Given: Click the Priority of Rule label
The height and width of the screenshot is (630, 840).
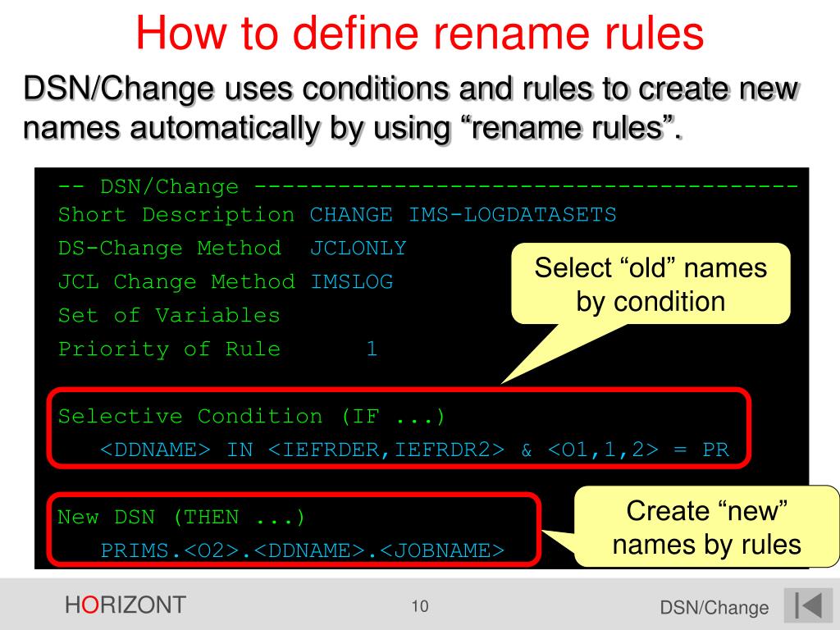Looking at the screenshot, I should (x=169, y=349).
